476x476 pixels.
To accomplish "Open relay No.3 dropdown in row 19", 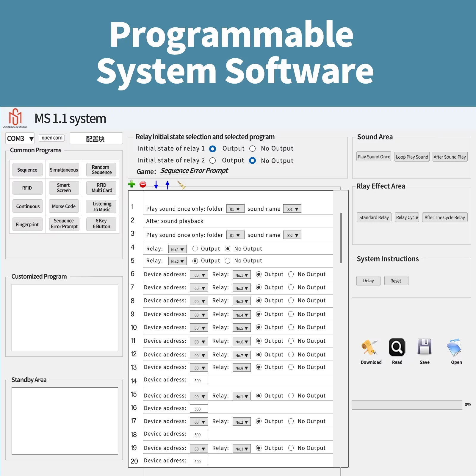I will (242, 449).
